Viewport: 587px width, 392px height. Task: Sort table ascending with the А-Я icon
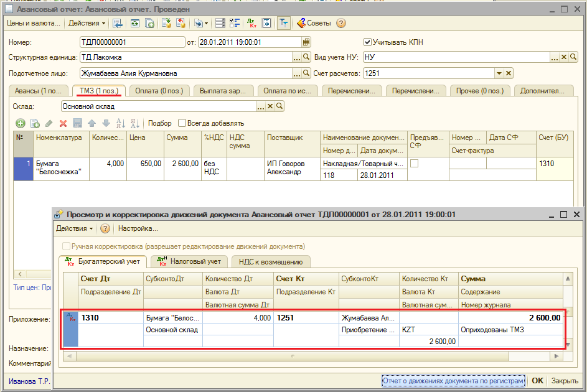pyautogui.click(x=120, y=123)
